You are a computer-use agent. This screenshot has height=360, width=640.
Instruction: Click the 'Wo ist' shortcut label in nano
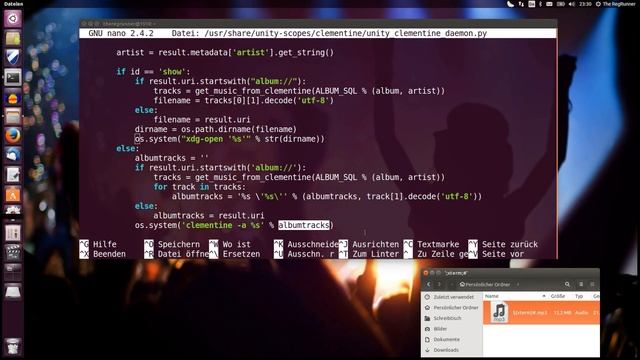click(x=237, y=244)
